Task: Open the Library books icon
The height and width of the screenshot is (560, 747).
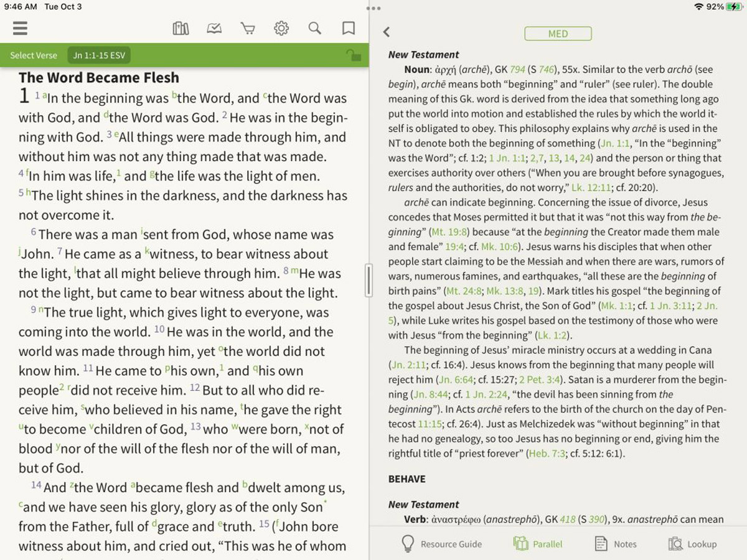Action: (x=181, y=29)
